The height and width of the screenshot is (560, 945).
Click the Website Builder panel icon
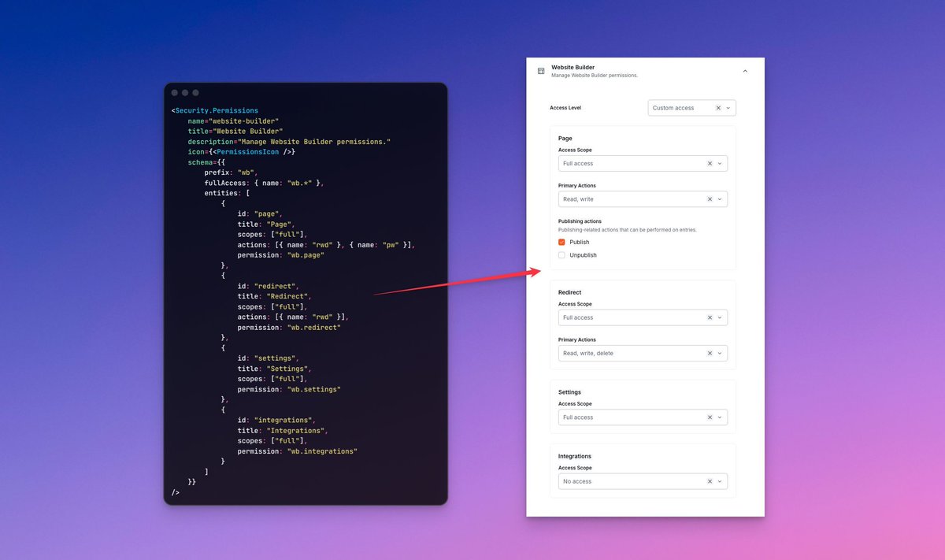(543, 71)
